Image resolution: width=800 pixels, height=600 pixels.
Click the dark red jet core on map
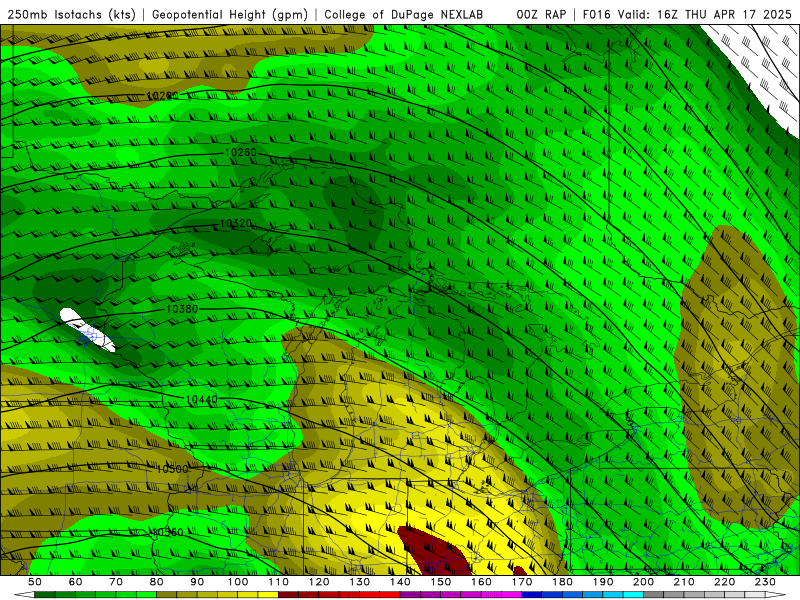point(433,551)
